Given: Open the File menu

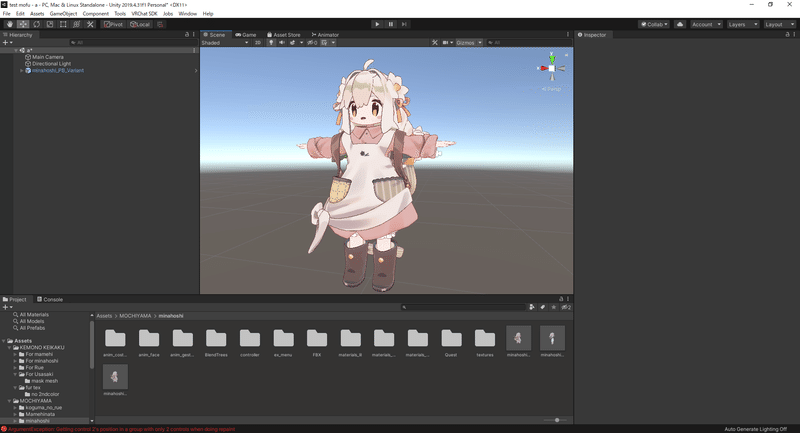Looking at the screenshot, I should [7, 14].
